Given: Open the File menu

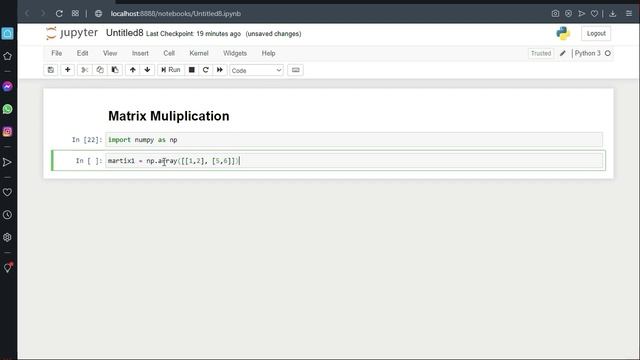Looking at the screenshot, I should [x=57, y=53].
